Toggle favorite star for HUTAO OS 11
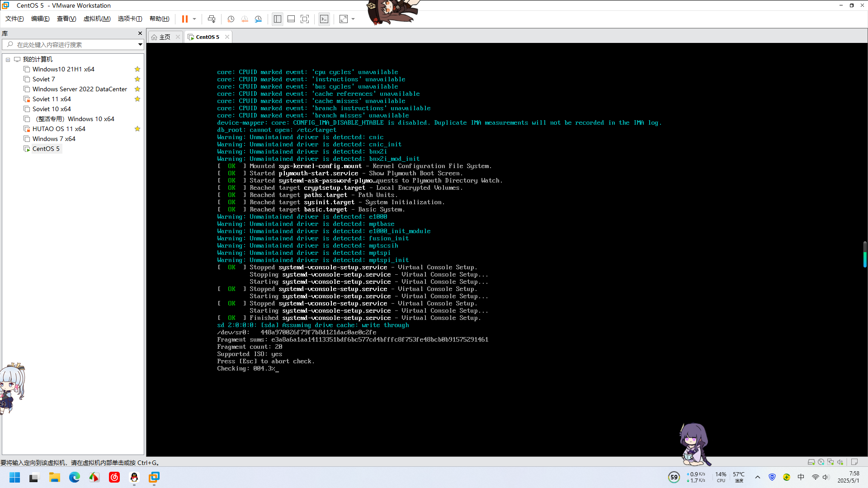Screen dimensions: 868x488 [137, 129]
